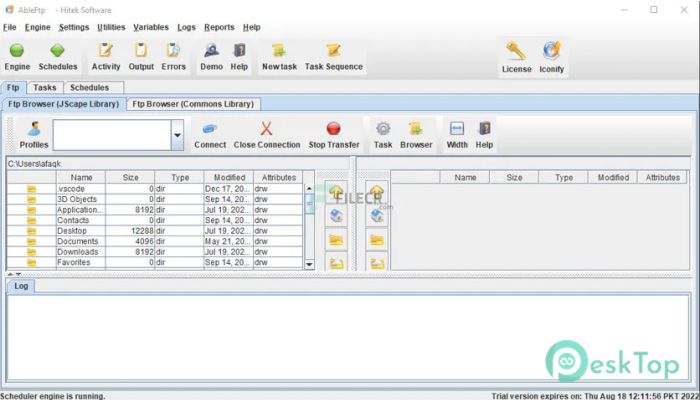Viewport: 700px width, 400px height.
Task: Click the local pane up-directory arrow icon
Action: 336,192
